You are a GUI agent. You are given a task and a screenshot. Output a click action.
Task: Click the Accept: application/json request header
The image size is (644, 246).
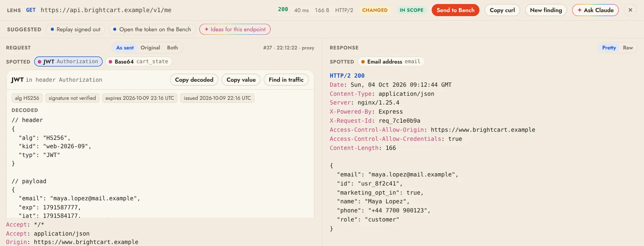coord(48,234)
